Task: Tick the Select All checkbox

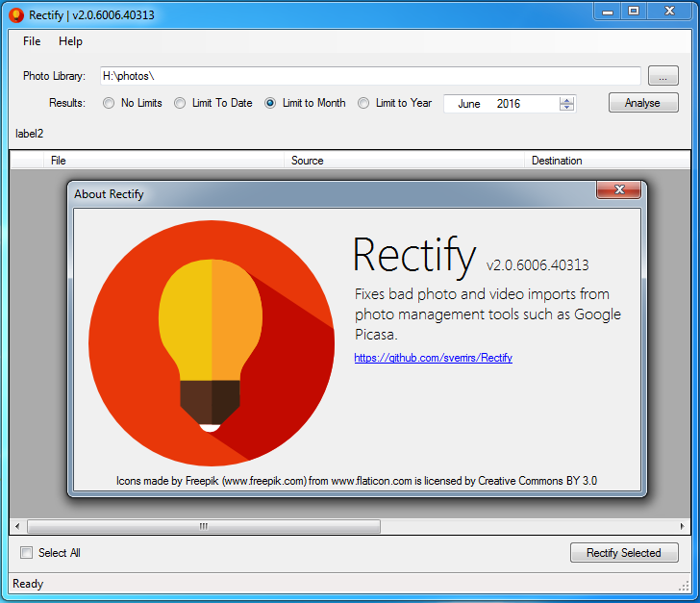Action: [26, 553]
